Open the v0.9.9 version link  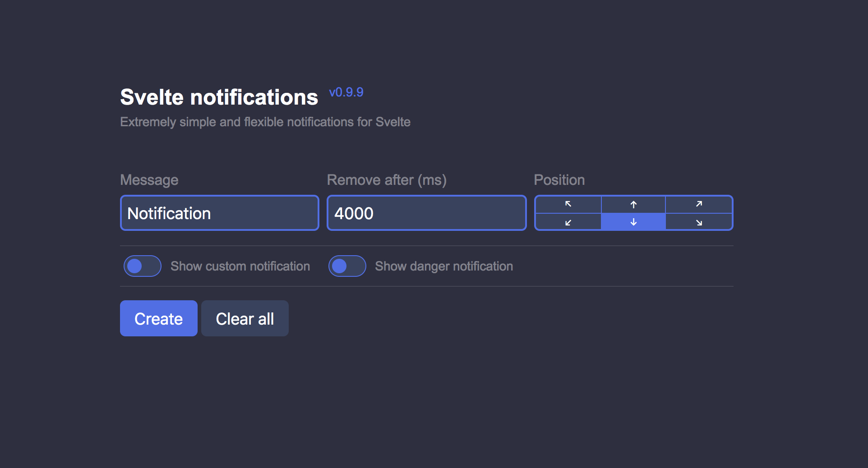tap(346, 92)
